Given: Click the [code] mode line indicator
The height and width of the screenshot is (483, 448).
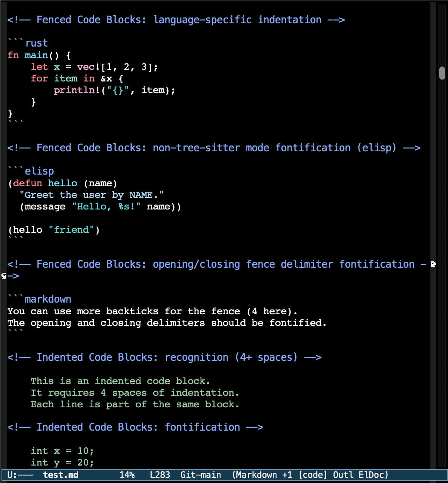Looking at the screenshot, I should point(313,475).
